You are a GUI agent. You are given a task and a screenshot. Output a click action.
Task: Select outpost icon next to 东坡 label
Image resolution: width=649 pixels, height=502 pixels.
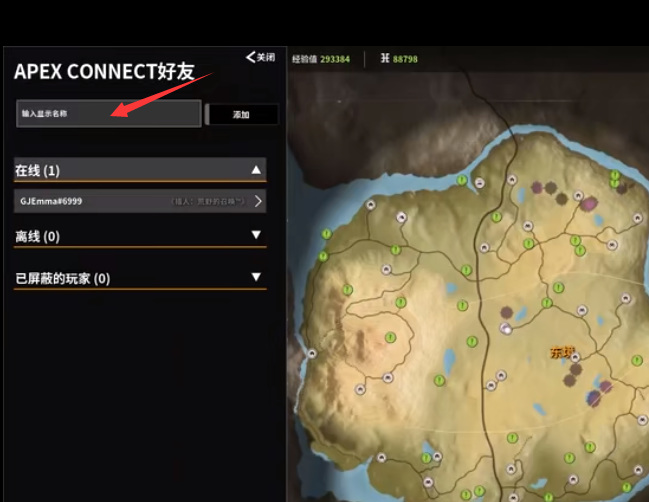575,357
